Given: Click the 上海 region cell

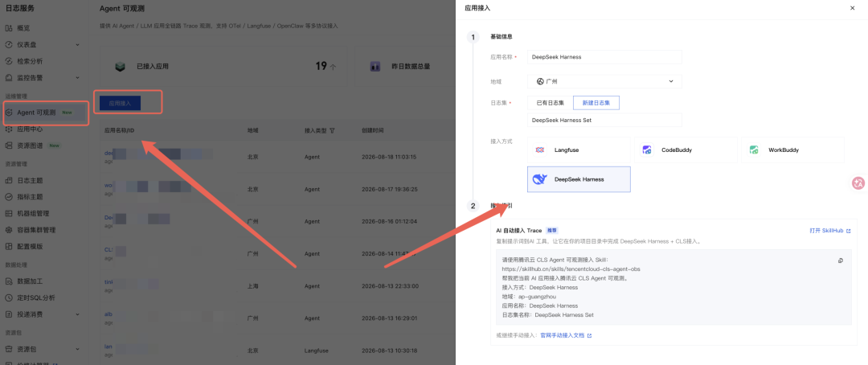Looking at the screenshot, I should click(x=252, y=286).
